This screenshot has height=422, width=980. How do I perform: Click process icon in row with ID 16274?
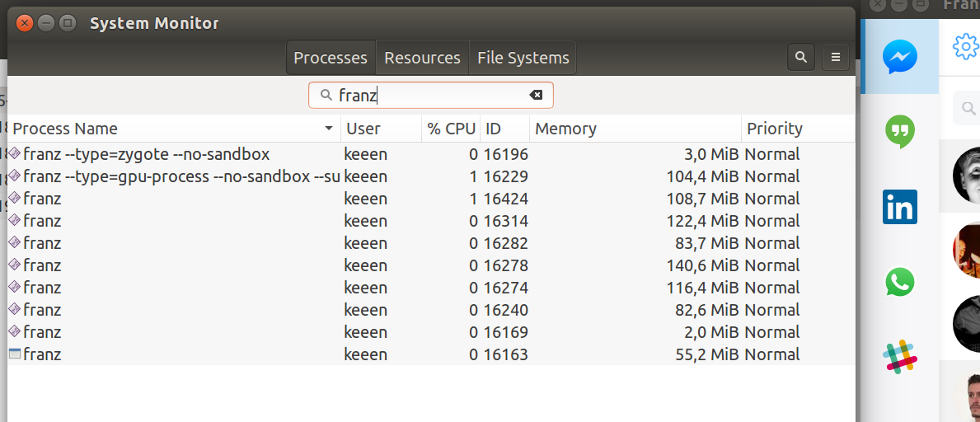pyautogui.click(x=15, y=288)
